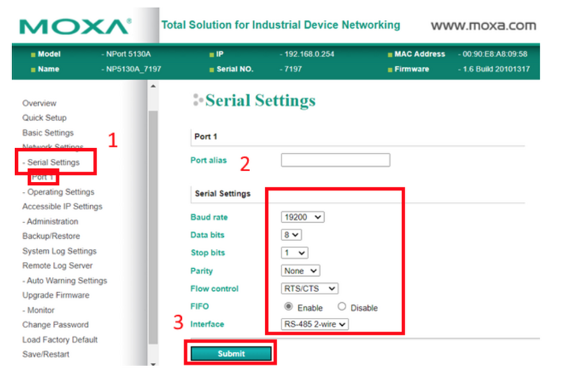Focus the Port alias text field

tap(336, 160)
